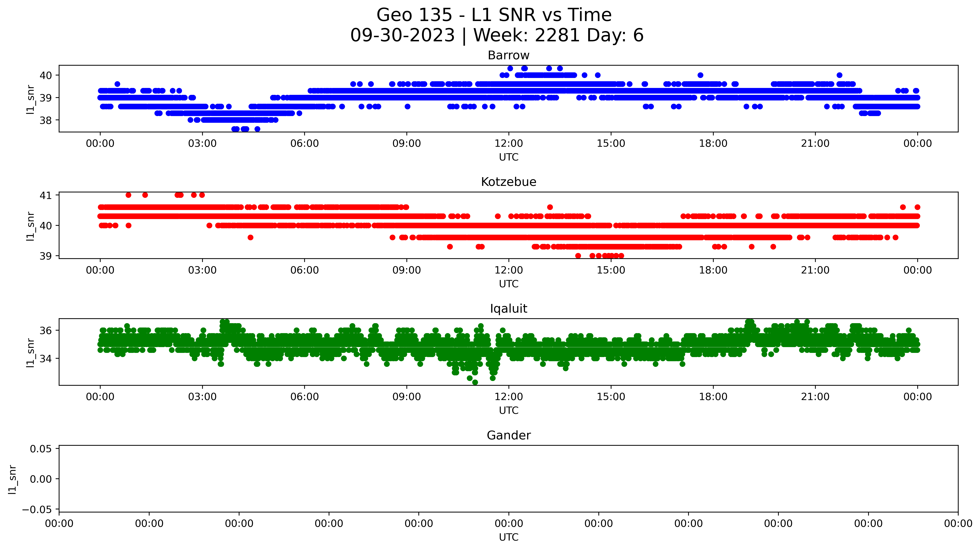The width and height of the screenshot is (980, 550).
Task: Click the 'UTC' axis label of Gander plot
Action: (509, 537)
